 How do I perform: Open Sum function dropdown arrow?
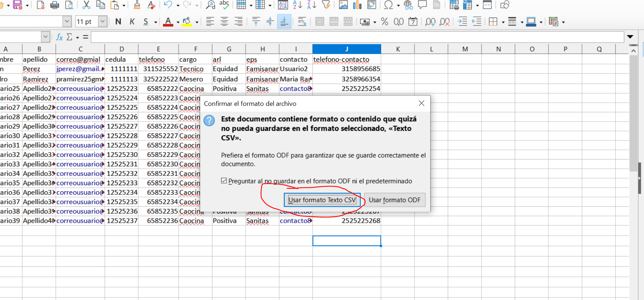tap(77, 37)
